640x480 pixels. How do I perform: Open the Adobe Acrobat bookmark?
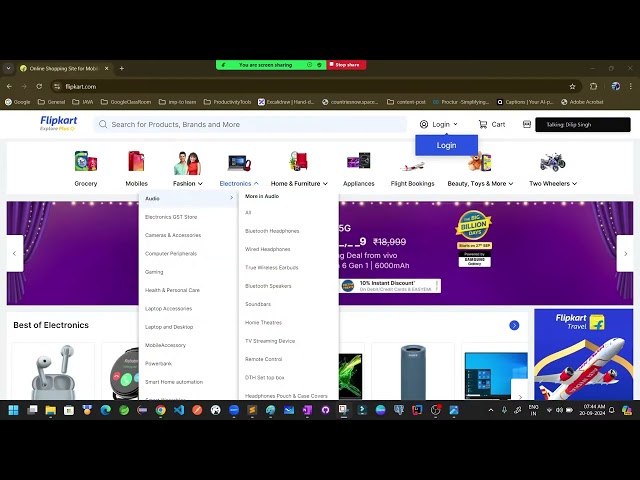tap(582, 102)
